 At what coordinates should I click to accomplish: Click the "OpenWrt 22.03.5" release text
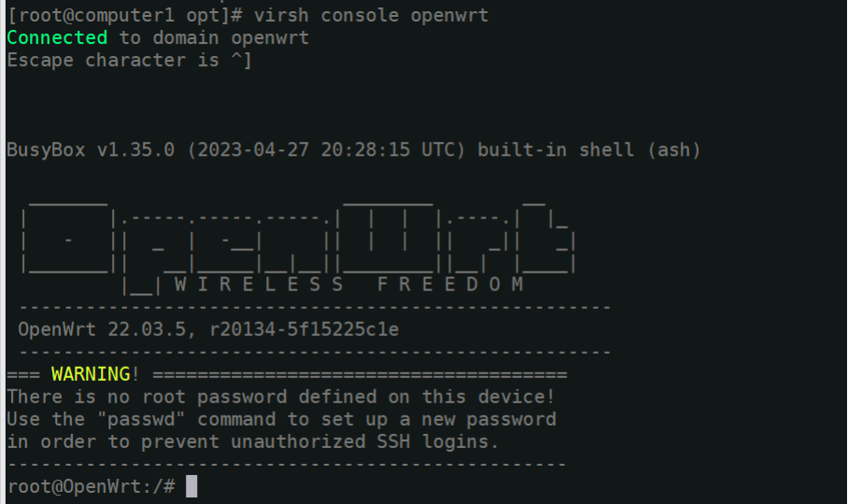coord(102,329)
